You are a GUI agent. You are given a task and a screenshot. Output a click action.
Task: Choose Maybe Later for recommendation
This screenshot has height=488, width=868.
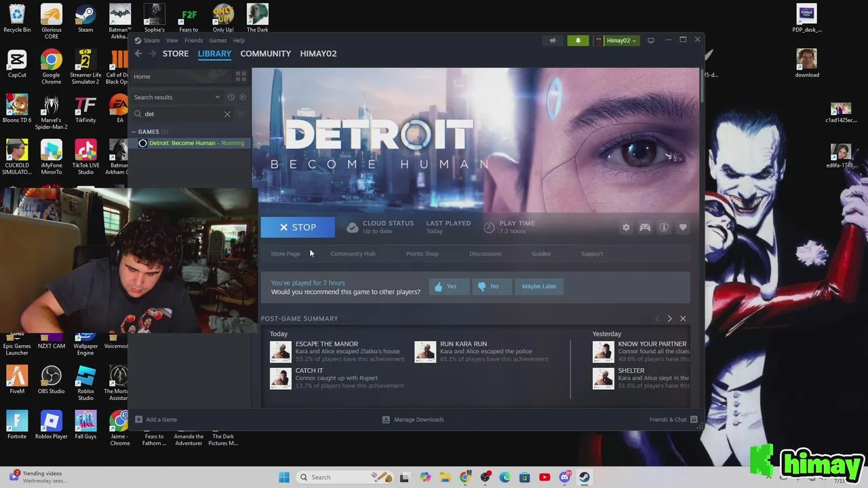pyautogui.click(x=539, y=287)
